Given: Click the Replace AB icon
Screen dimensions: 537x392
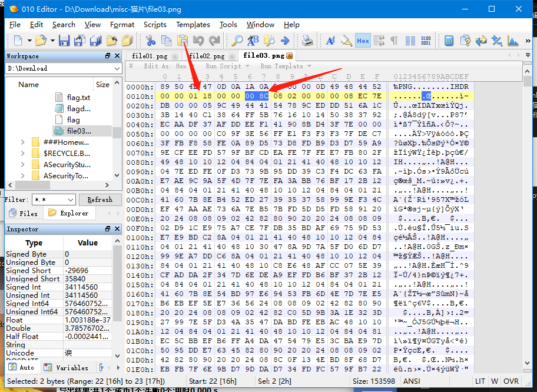Looking at the screenshot, I should point(253,41).
